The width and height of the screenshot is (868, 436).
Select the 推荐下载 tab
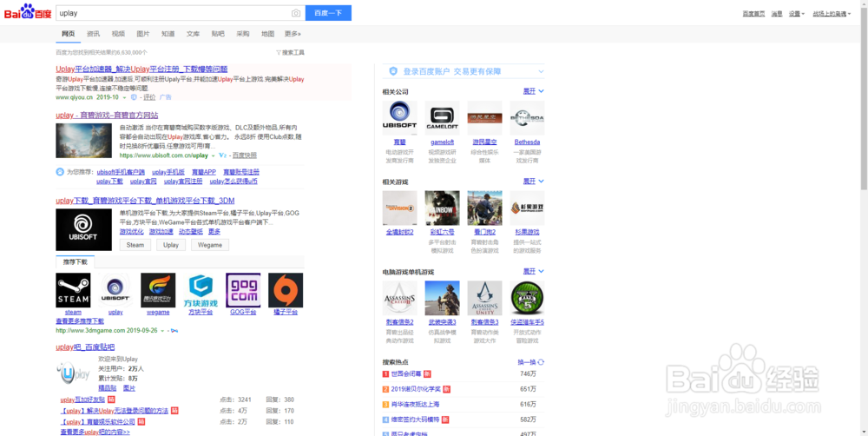76,261
